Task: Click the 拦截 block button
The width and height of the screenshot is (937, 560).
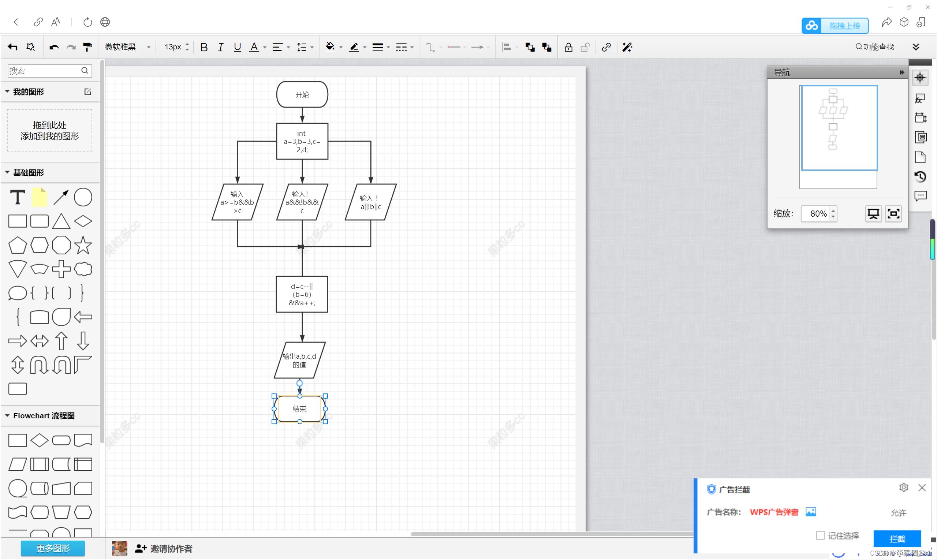Action: [x=897, y=538]
